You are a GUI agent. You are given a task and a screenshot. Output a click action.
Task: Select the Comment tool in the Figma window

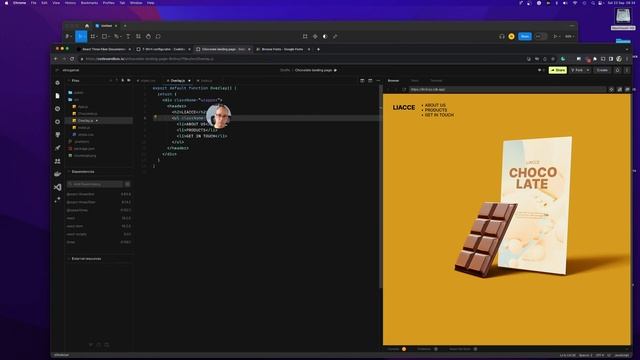(x=158, y=36)
